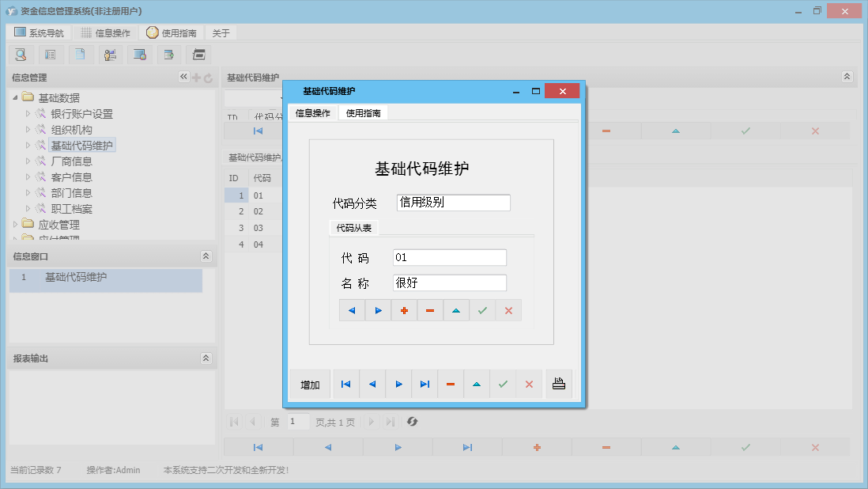The height and width of the screenshot is (489, 868).
Task: Click the user presentation toolbar icon
Action: (x=110, y=54)
